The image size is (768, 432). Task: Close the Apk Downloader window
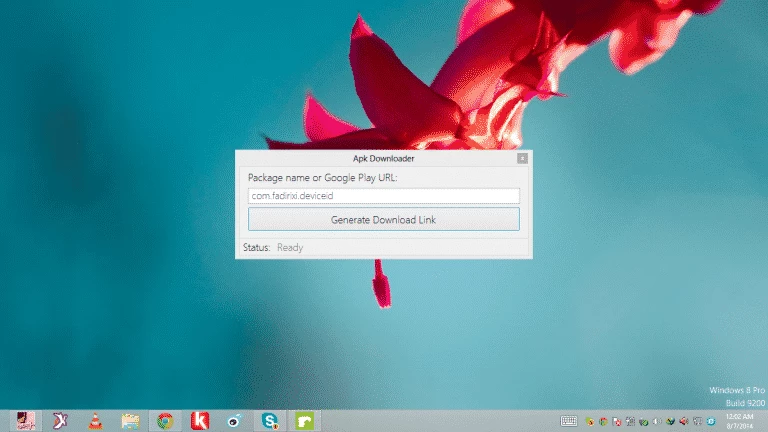(x=522, y=158)
